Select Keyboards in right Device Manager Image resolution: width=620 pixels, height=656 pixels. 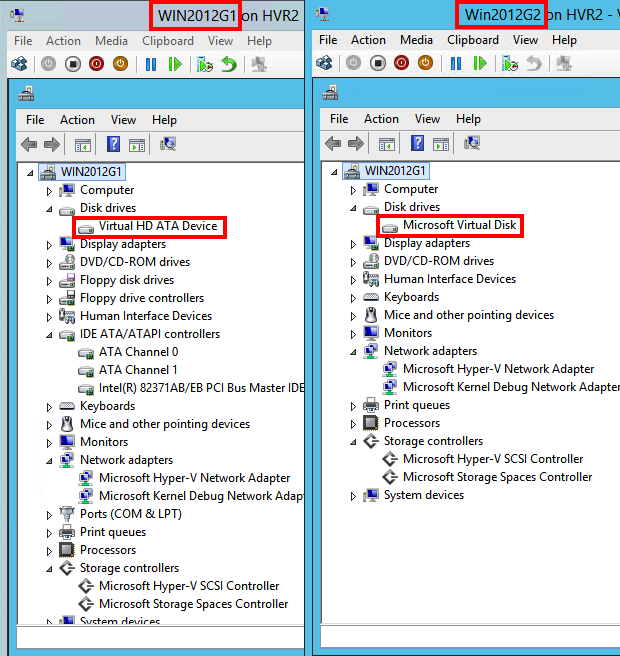point(411,297)
